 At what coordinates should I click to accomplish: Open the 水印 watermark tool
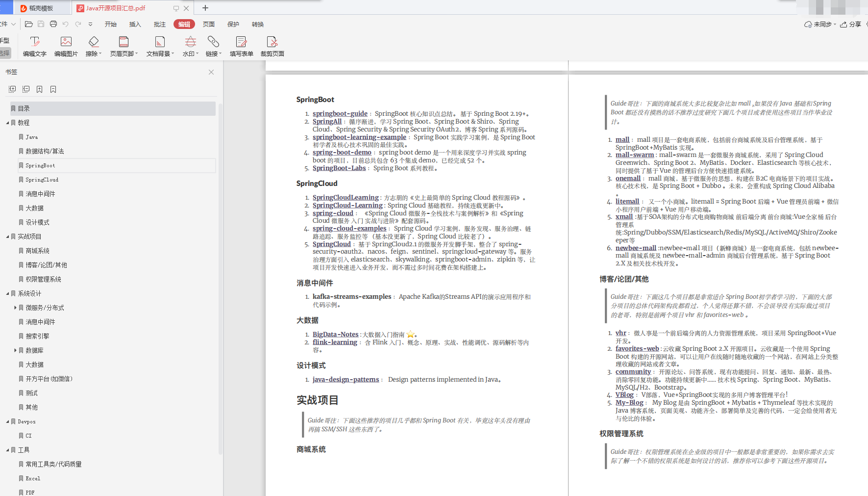coord(191,47)
